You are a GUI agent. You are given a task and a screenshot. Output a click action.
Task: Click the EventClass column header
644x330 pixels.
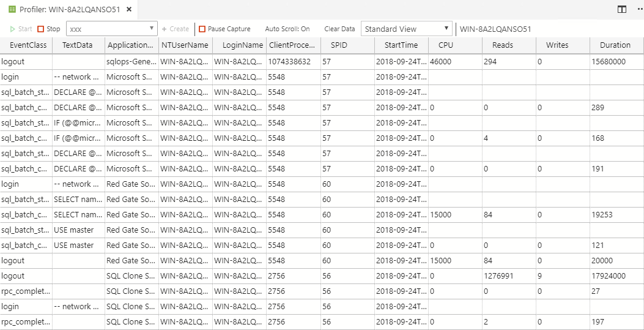28,45
